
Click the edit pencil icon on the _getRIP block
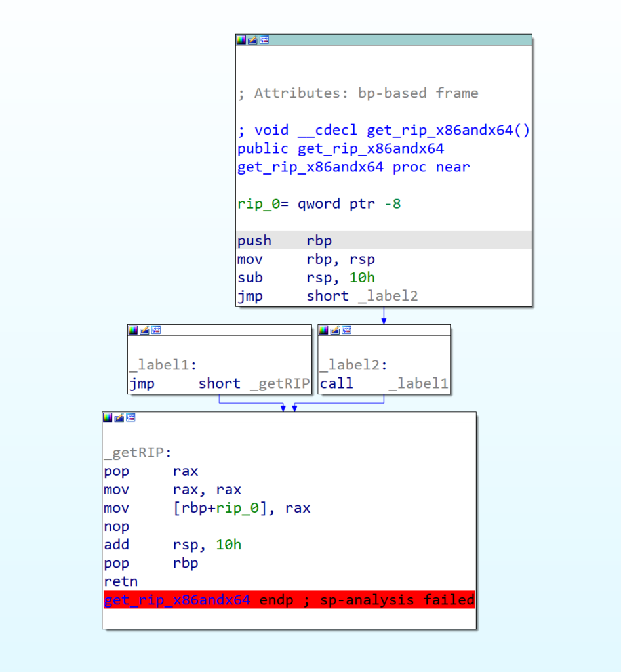coord(119,417)
